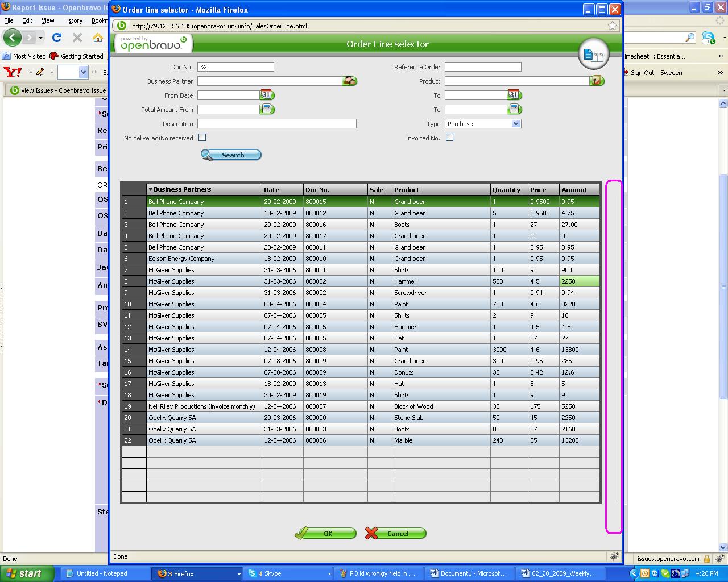Open the To date calendar picker
The image size is (728, 582).
tap(514, 95)
